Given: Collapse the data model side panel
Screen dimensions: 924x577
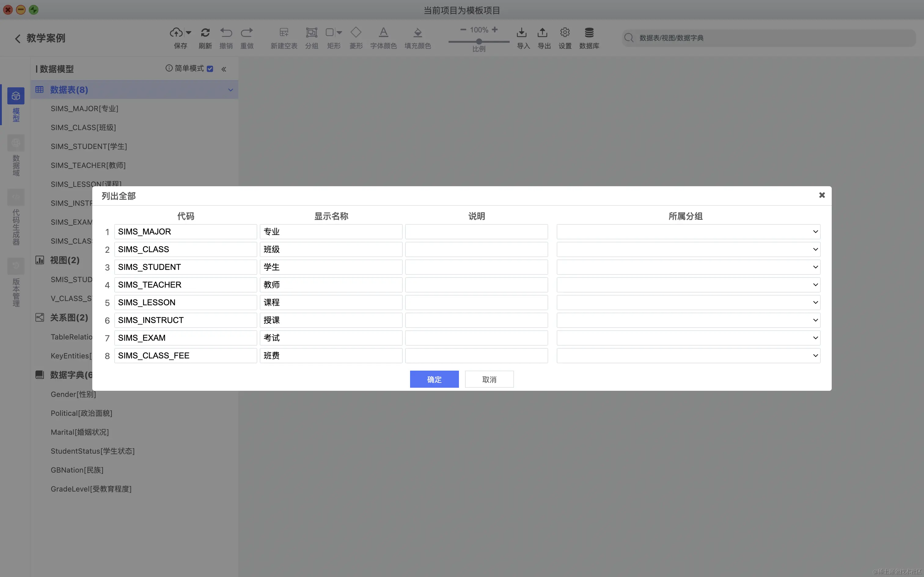Looking at the screenshot, I should coord(224,69).
